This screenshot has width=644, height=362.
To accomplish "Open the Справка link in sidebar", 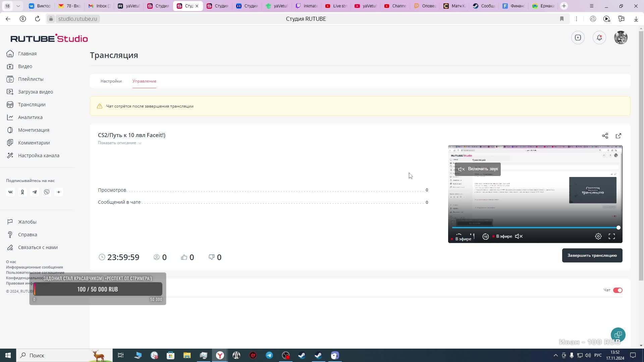I will [28, 235].
